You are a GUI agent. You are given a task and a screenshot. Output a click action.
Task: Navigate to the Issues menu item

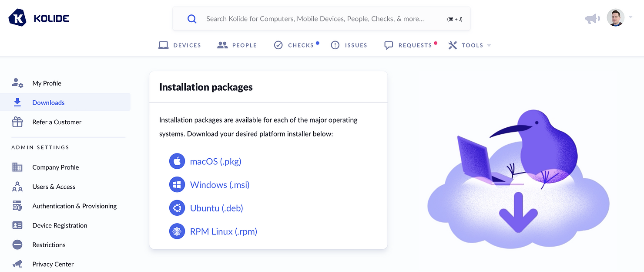[349, 45]
